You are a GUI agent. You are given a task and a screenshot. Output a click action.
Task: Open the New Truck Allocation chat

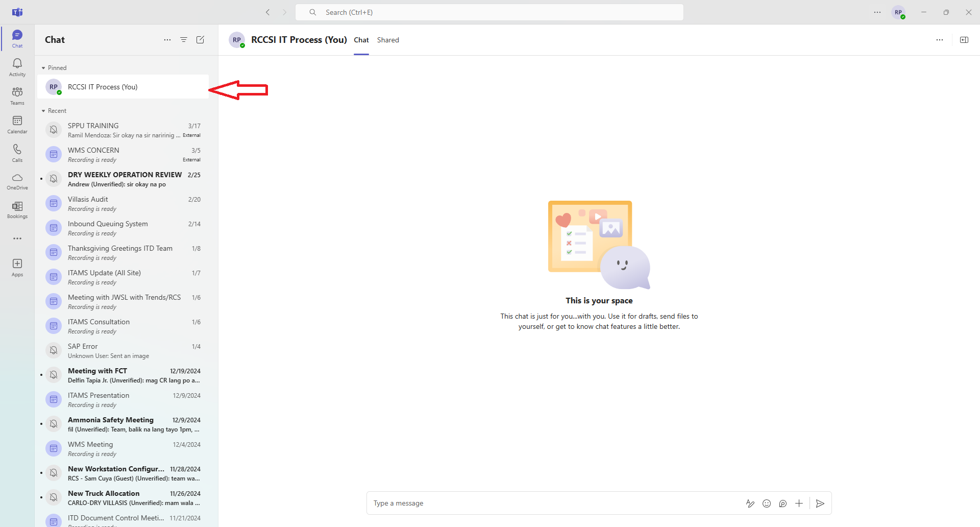point(123,497)
